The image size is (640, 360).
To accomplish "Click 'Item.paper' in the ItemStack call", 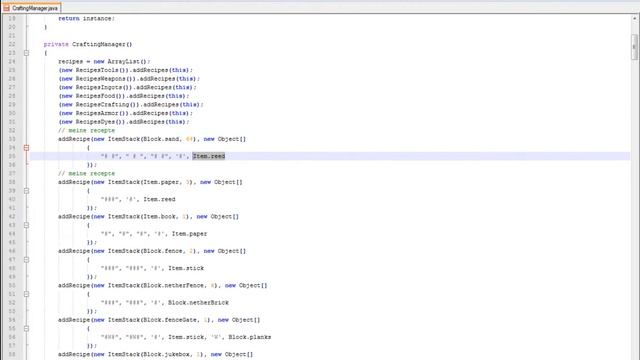I will point(161,182).
